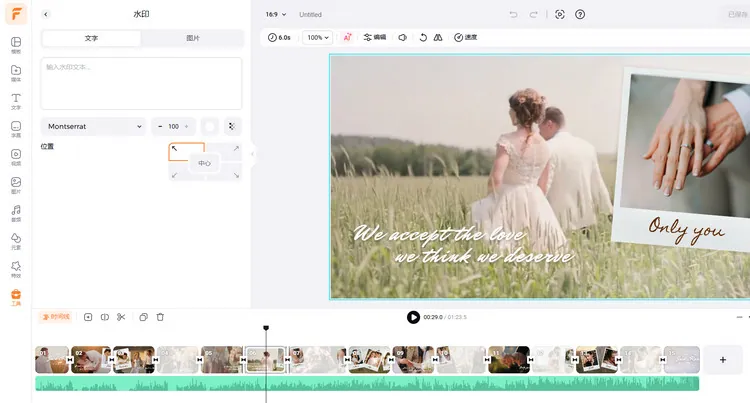Viewport: 750px width, 403px height.
Task: Open the Montserrat font dropdown
Action: pos(93,126)
